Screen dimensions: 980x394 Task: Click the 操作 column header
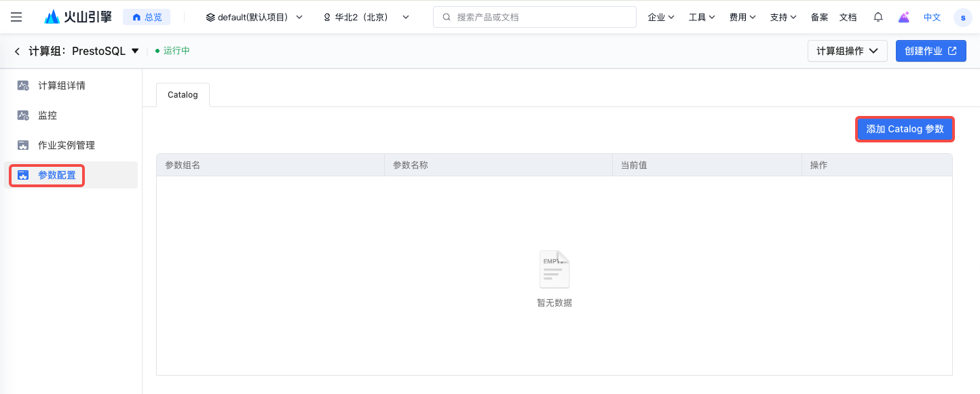(x=877, y=165)
